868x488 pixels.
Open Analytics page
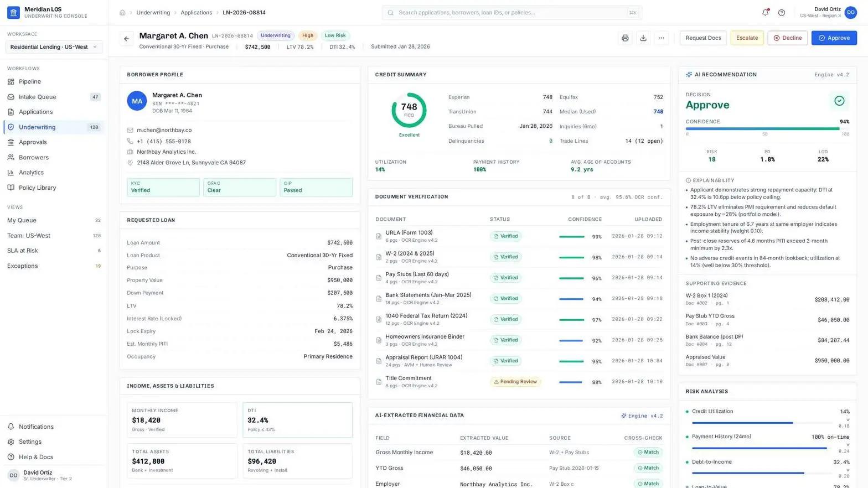pos(54,173)
